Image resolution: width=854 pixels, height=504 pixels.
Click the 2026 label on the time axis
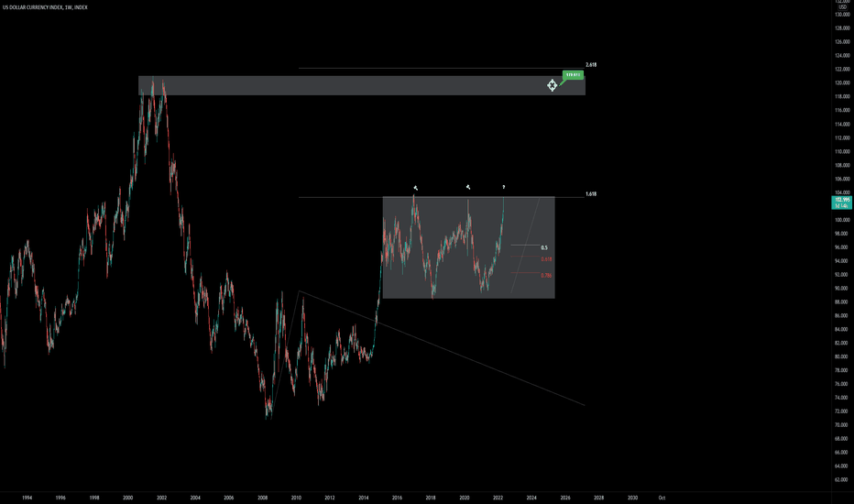pos(565,498)
